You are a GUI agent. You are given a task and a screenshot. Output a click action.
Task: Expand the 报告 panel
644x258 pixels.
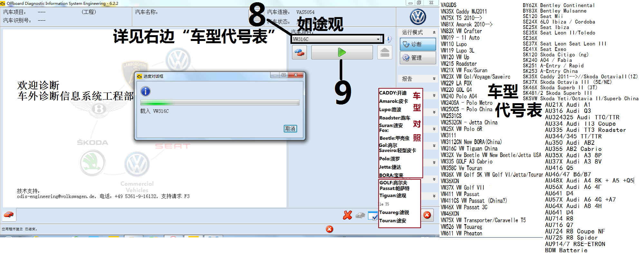434,79
